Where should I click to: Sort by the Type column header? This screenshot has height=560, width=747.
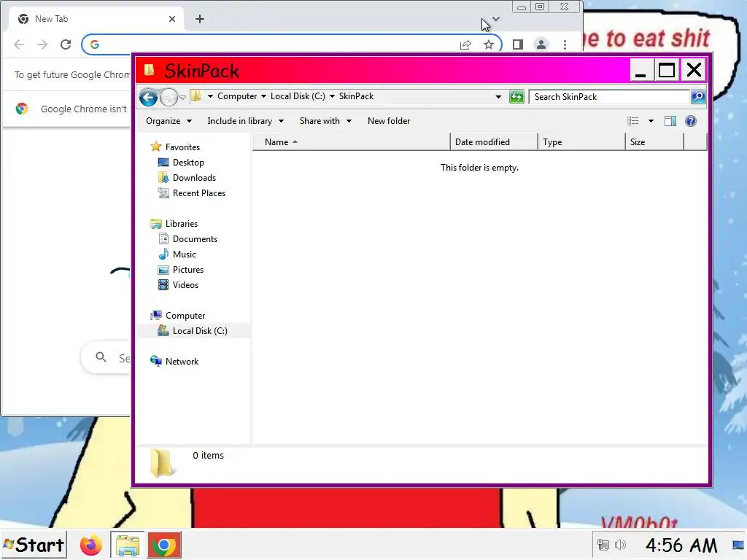click(581, 142)
